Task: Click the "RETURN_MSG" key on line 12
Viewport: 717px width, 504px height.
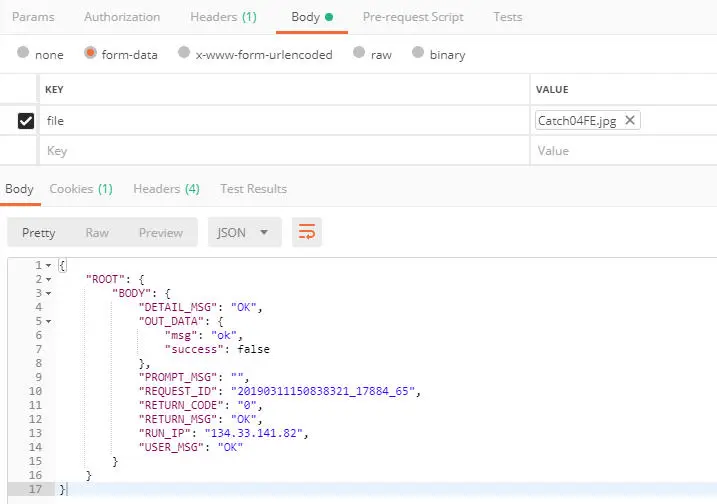Action: 177,419
